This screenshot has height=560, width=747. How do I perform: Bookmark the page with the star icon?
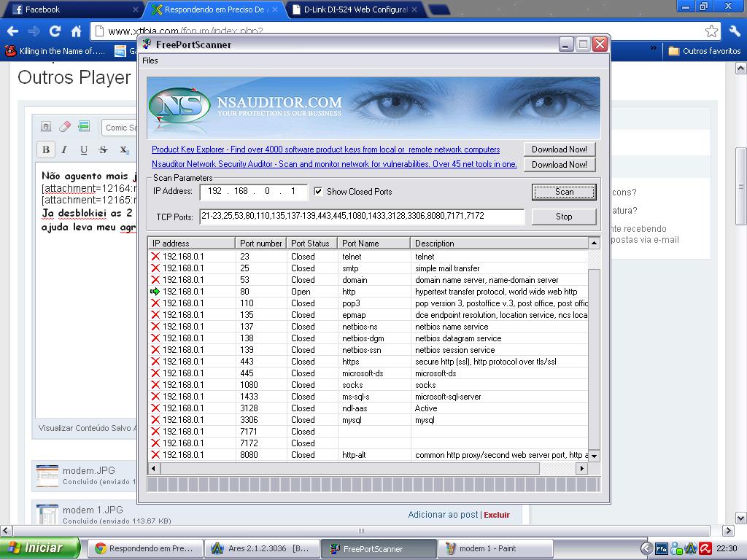pos(711,31)
